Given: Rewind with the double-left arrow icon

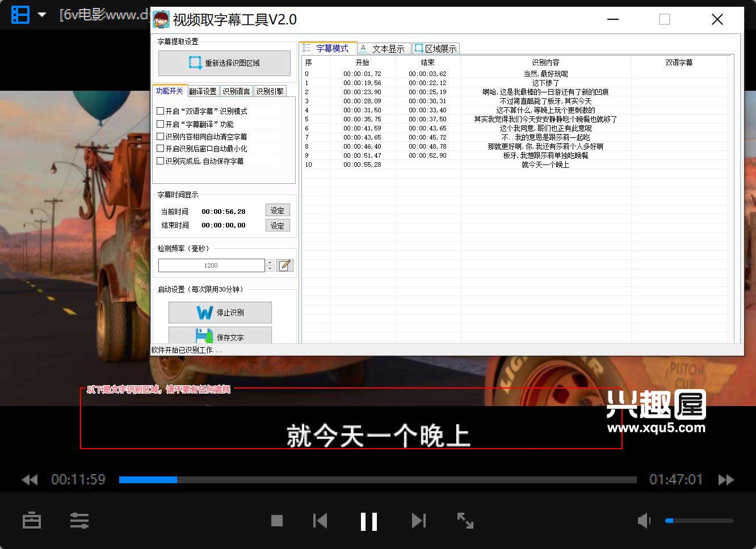Looking at the screenshot, I should [30, 480].
